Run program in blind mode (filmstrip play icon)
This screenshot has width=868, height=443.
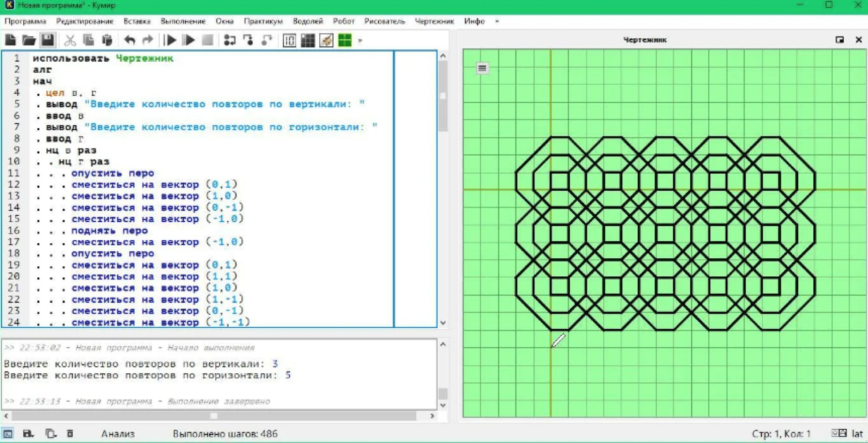189,41
